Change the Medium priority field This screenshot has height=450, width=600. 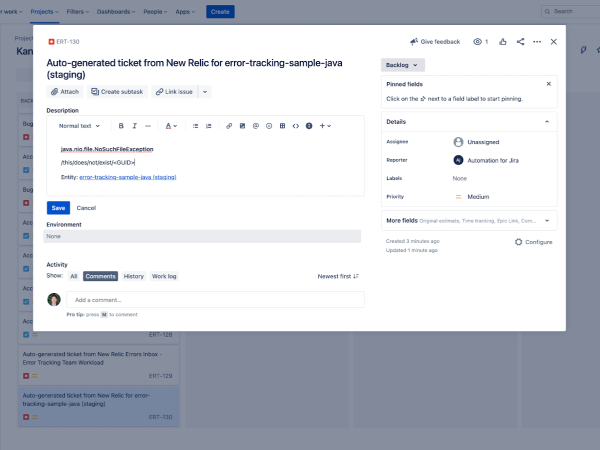(472, 197)
